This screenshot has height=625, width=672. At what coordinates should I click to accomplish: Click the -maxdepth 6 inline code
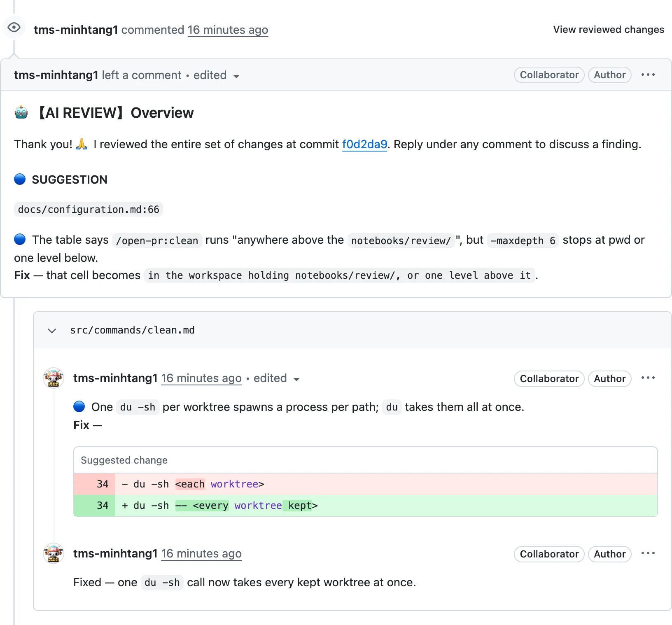[523, 240]
